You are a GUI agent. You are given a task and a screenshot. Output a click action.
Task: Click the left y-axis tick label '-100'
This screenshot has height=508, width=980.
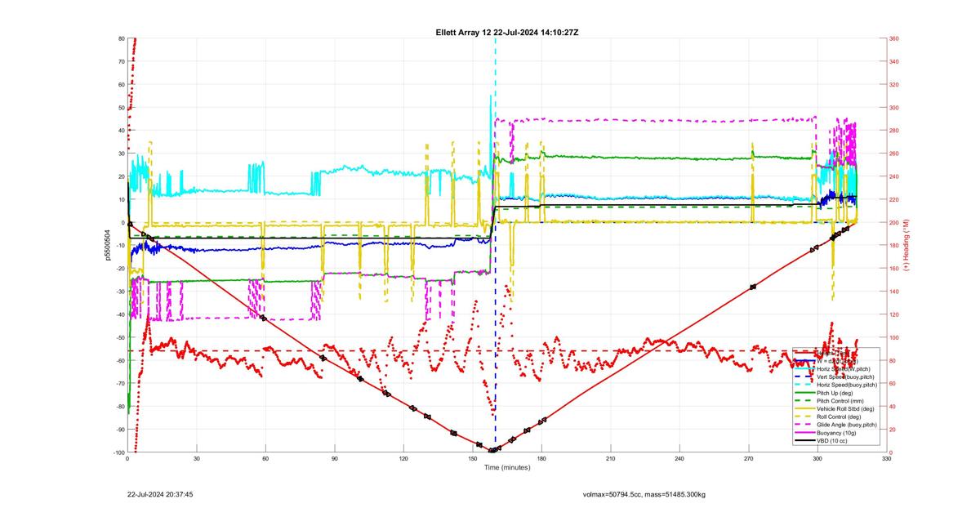(x=118, y=452)
